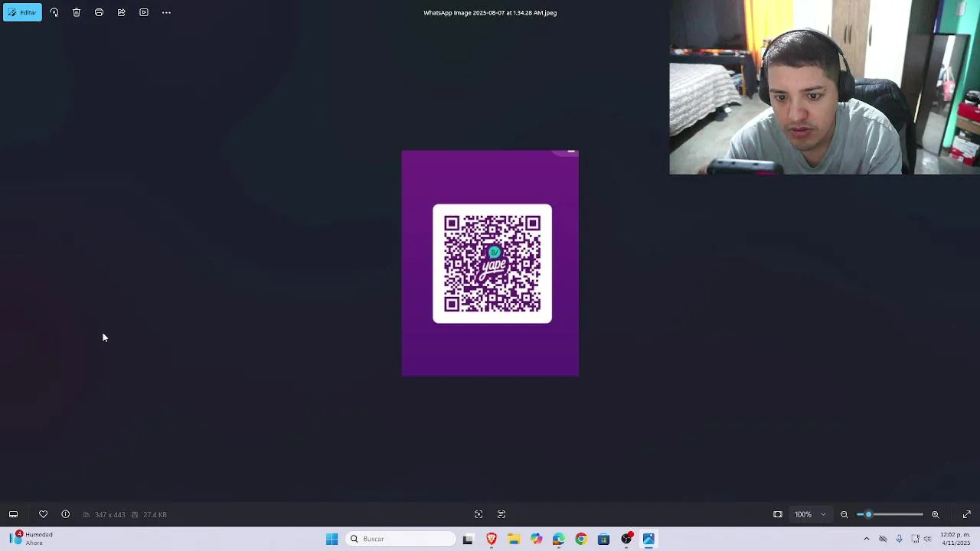Image resolution: width=980 pixels, height=551 pixels.
Task: Open the Brave browser from taskbar
Action: pos(492,539)
